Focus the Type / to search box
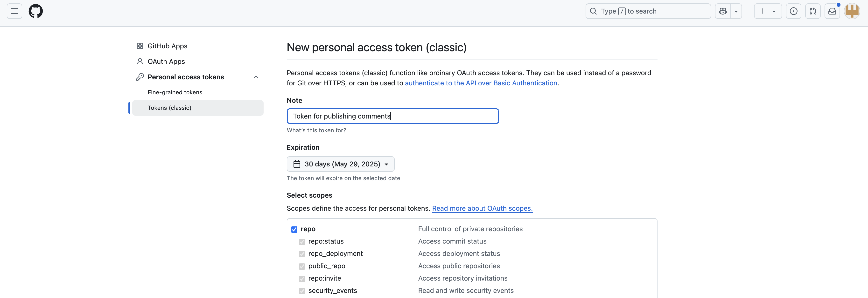The height and width of the screenshot is (298, 868). pyautogui.click(x=648, y=11)
